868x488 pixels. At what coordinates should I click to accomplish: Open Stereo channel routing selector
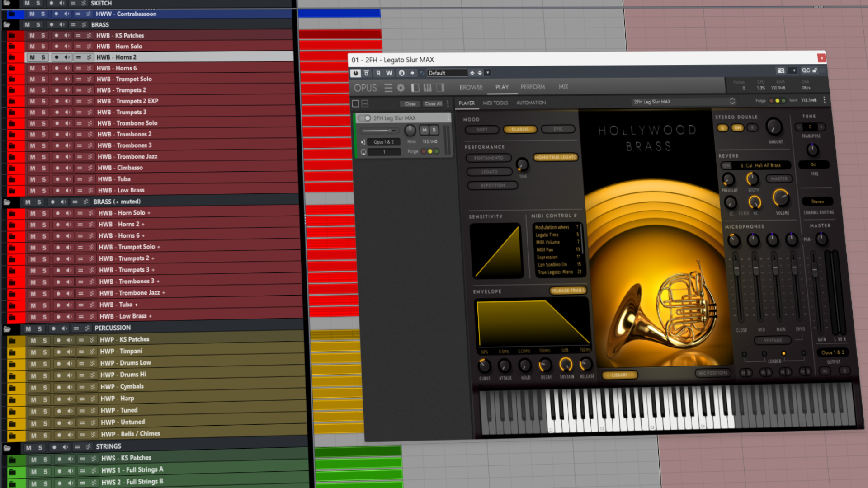point(817,202)
